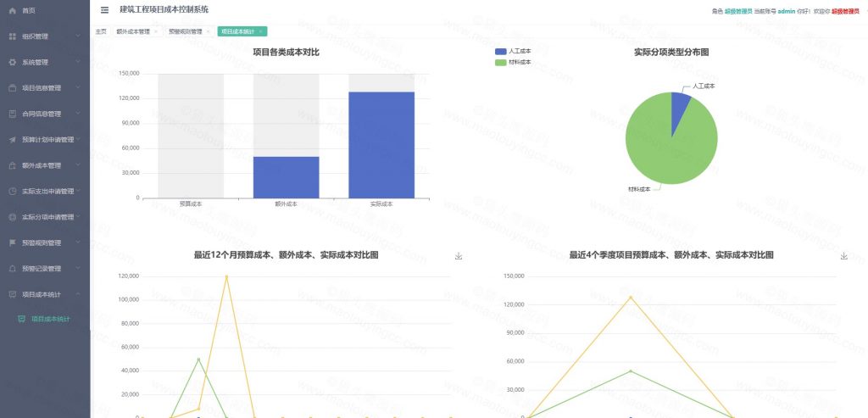The image size is (868, 418).
Task: Click the grey 预算成本 background bar
Action: [x=191, y=136]
